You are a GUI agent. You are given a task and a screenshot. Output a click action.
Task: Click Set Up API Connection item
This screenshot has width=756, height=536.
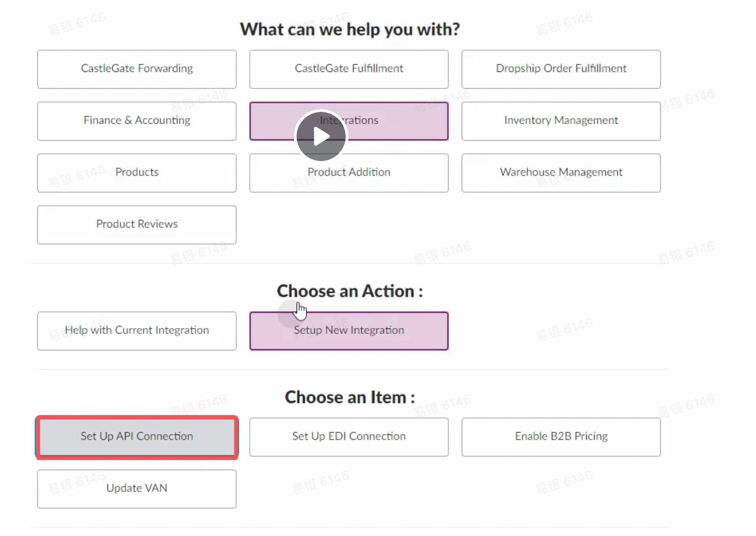(136, 437)
